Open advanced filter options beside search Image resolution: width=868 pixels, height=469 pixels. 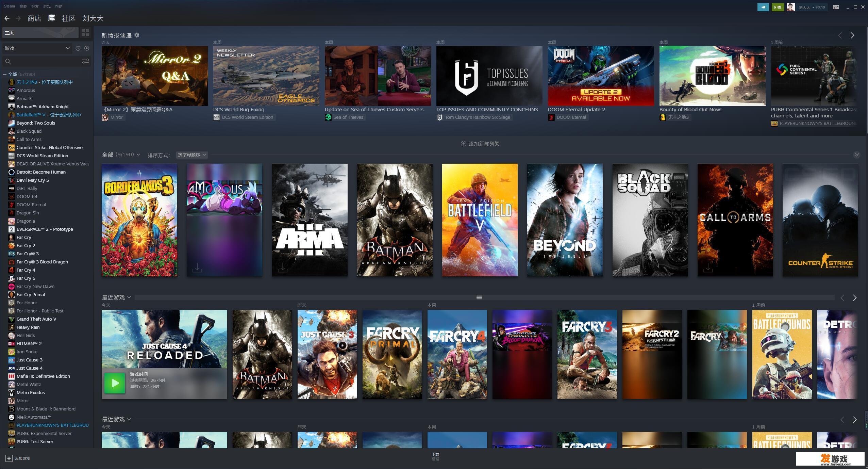[85, 61]
